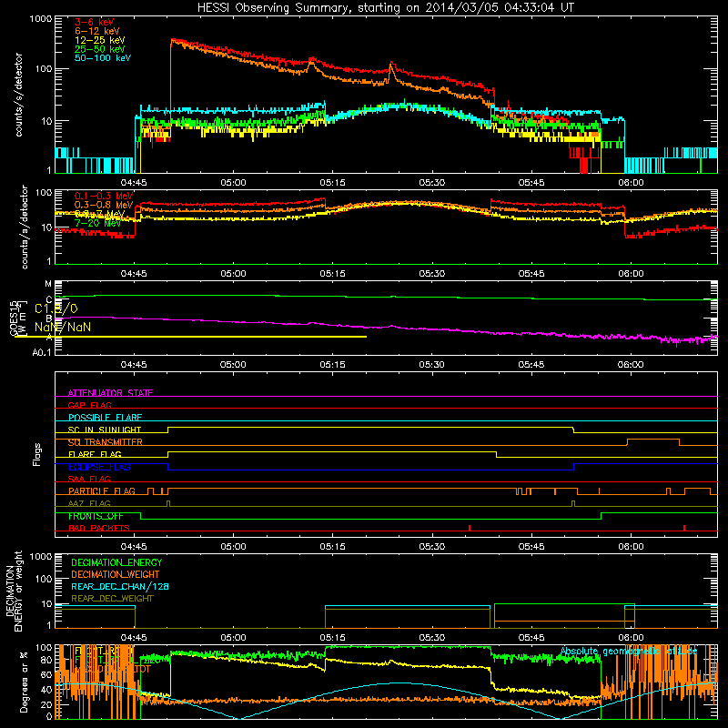Click the Degrees or % axis title
The image size is (728, 728).
24,682
